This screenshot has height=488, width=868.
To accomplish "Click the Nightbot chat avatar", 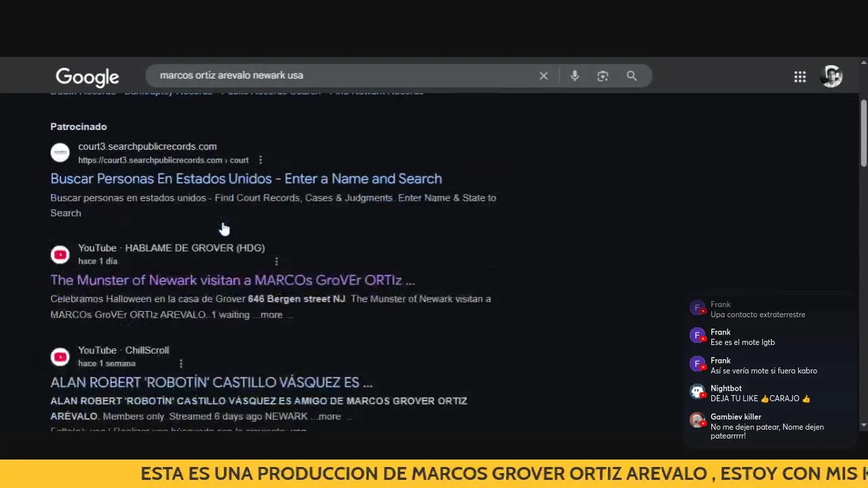I will (698, 392).
